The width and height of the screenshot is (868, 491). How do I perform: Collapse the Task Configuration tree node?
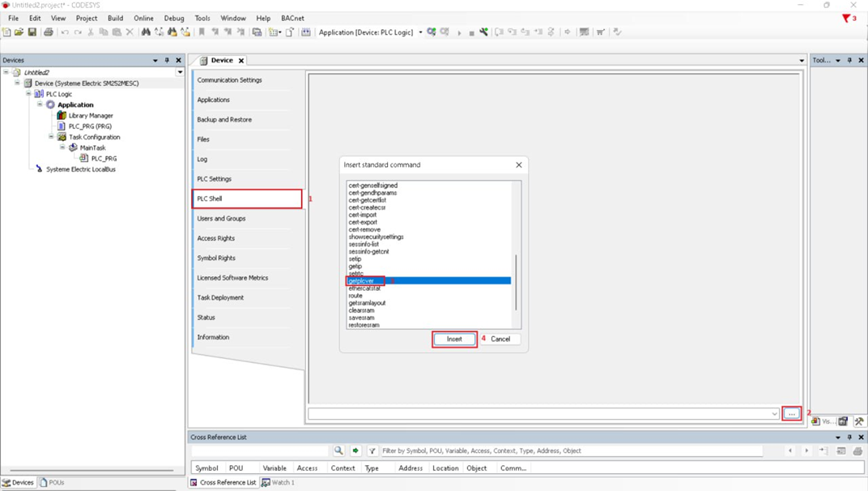click(51, 137)
